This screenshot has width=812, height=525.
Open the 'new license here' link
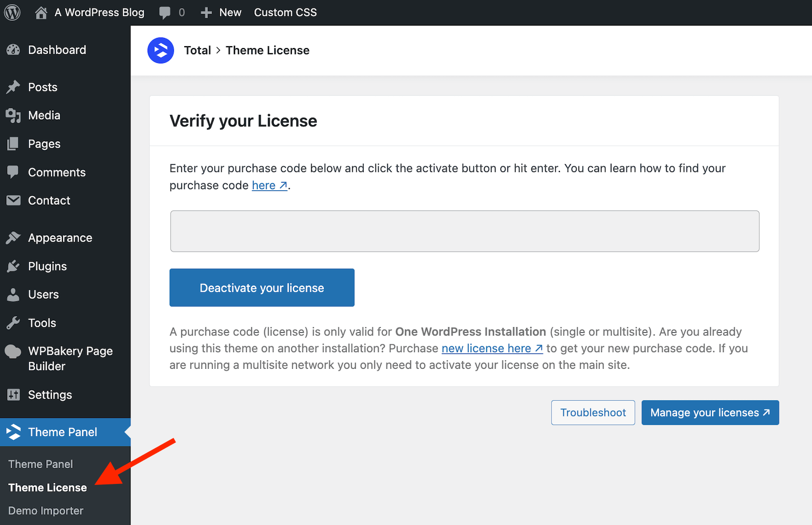[492, 348]
